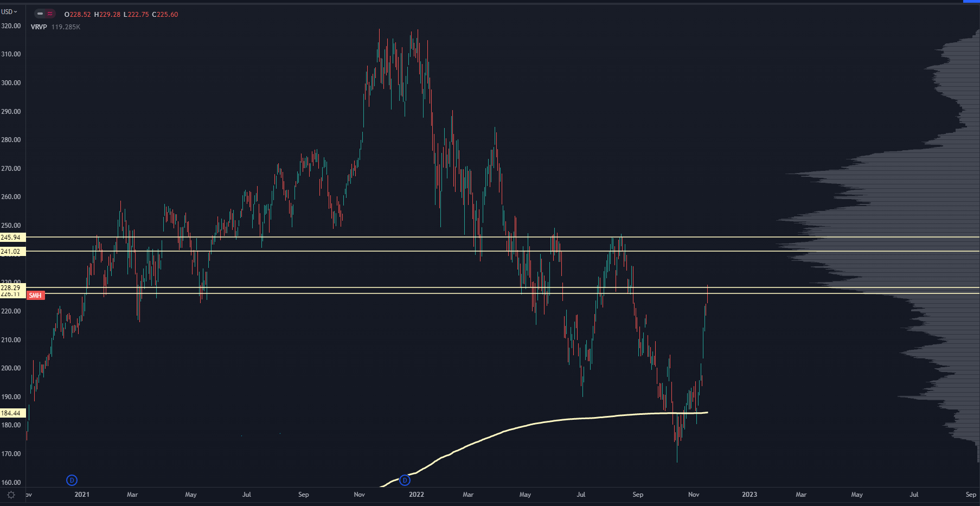This screenshot has height=506, width=980.
Task: Click the 184.44 moving average price label
Action: click(x=12, y=413)
